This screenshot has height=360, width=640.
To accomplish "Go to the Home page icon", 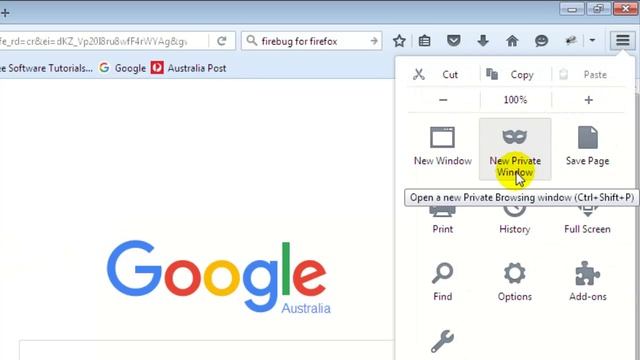I will [512, 41].
